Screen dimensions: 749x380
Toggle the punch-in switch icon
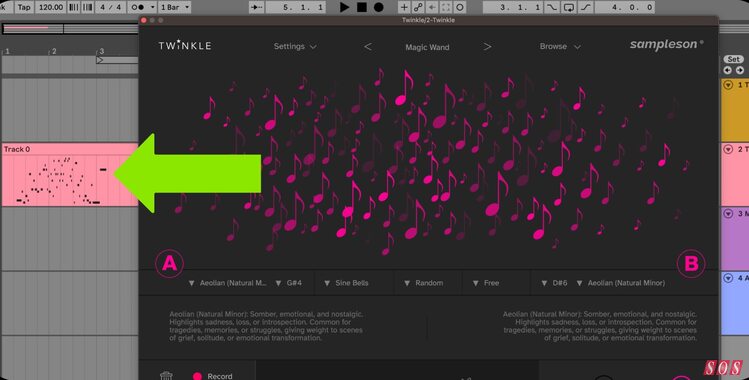[x=552, y=7]
